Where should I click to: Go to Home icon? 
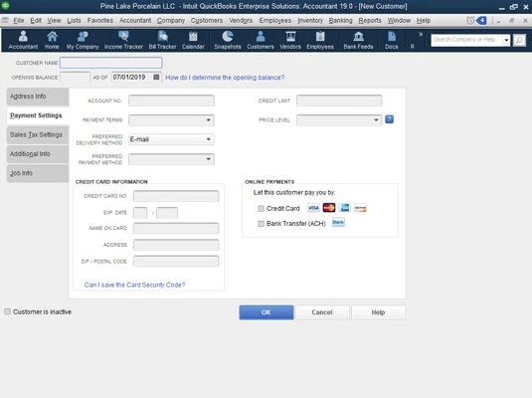click(x=52, y=40)
